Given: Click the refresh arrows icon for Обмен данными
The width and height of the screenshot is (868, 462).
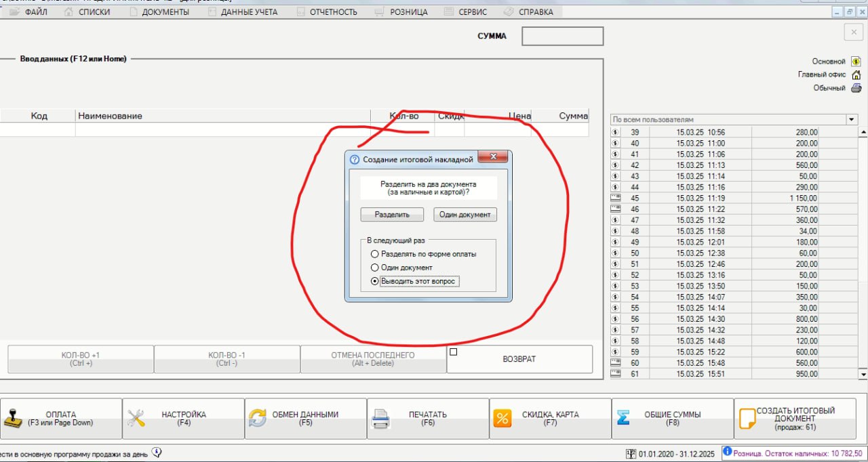Looking at the screenshot, I should (x=258, y=418).
